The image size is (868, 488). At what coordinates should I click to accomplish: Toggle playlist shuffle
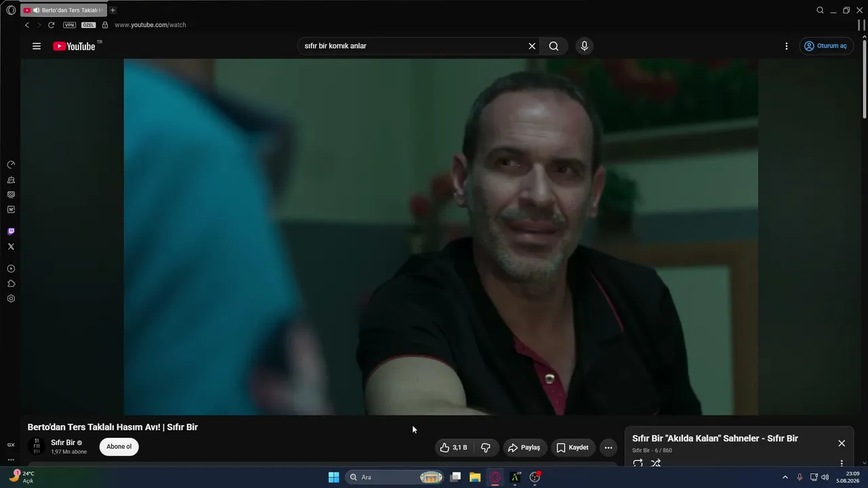point(656,464)
